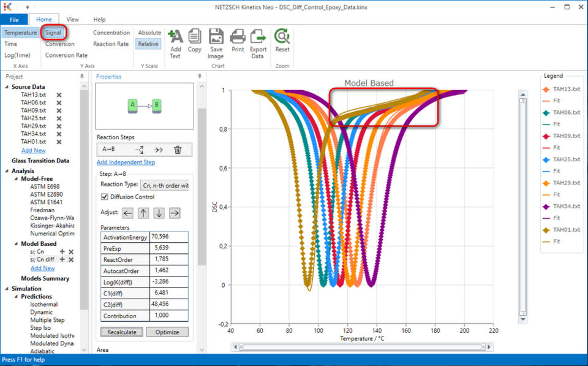The image size is (588, 366).
Task: Collapse the Model-Free tree section
Action: 17,179
